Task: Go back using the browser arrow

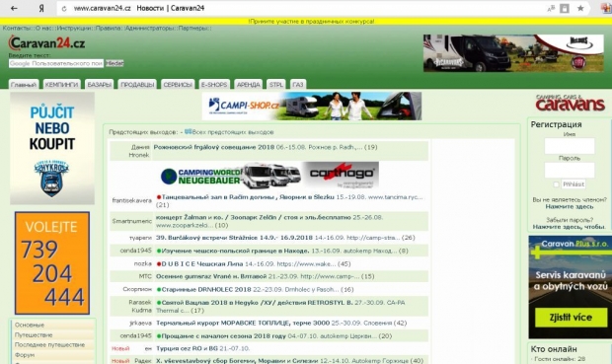Action: [14, 8]
